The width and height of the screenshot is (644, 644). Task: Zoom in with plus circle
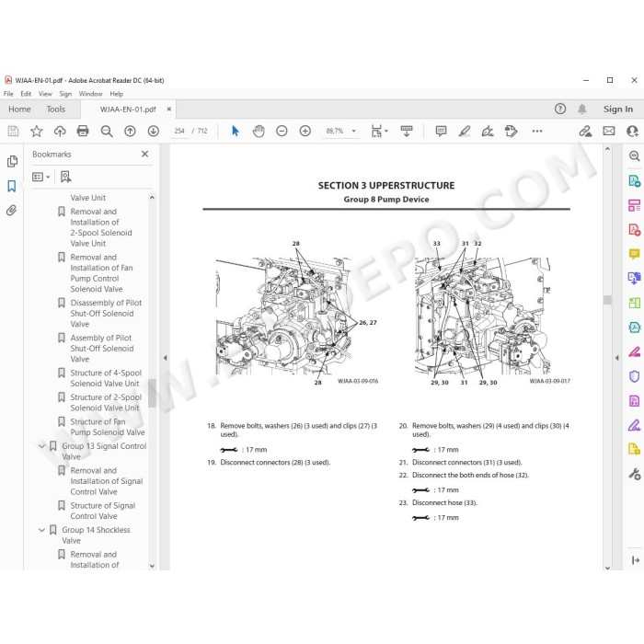click(x=305, y=131)
